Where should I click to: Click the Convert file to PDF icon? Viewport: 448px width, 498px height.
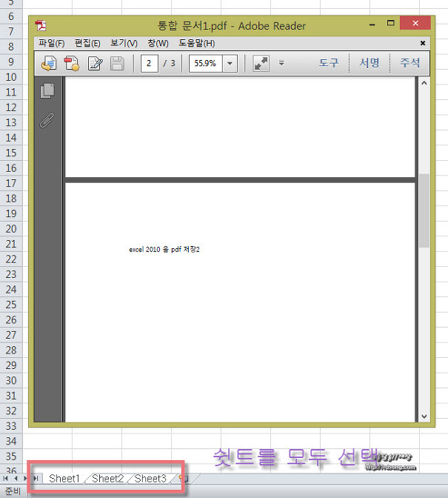click(72, 64)
